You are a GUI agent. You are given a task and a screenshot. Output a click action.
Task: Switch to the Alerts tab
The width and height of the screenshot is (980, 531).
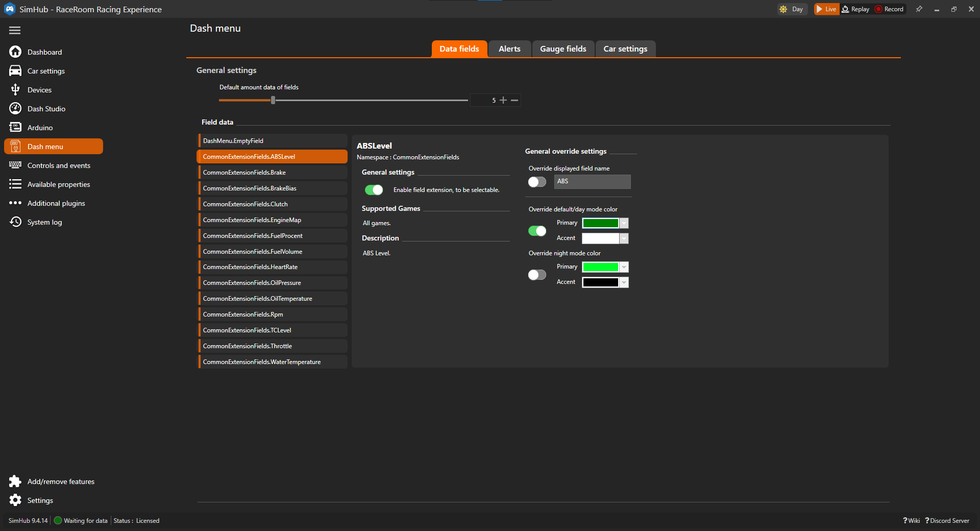coord(509,49)
